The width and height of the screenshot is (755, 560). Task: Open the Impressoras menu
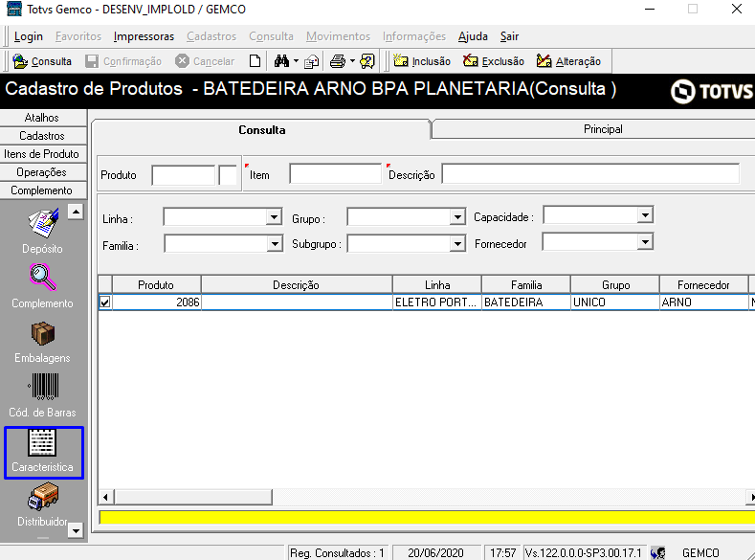[x=144, y=36]
